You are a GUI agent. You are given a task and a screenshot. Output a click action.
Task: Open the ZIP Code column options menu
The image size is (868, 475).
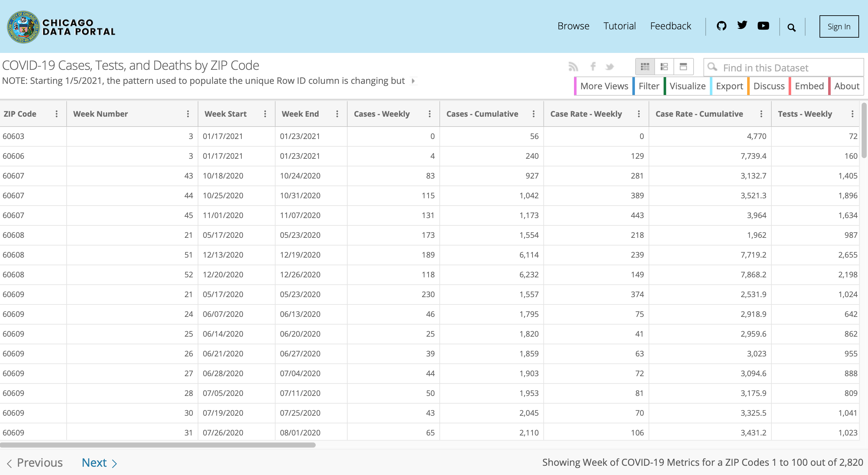57,114
